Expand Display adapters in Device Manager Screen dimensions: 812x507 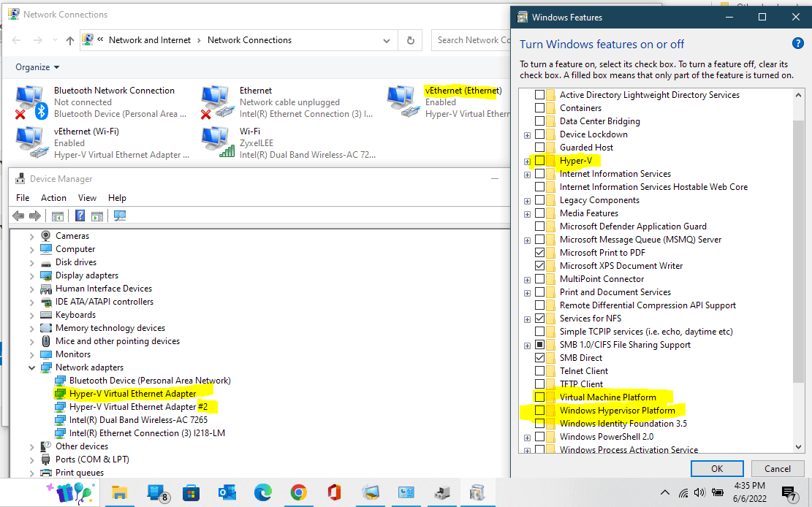coord(31,275)
